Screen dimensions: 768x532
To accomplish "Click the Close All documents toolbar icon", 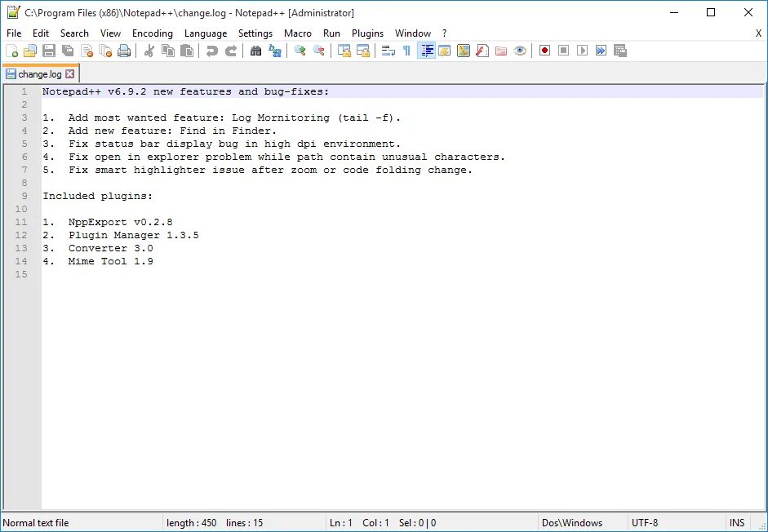I will pyautogui.click(x=105, y=51).
